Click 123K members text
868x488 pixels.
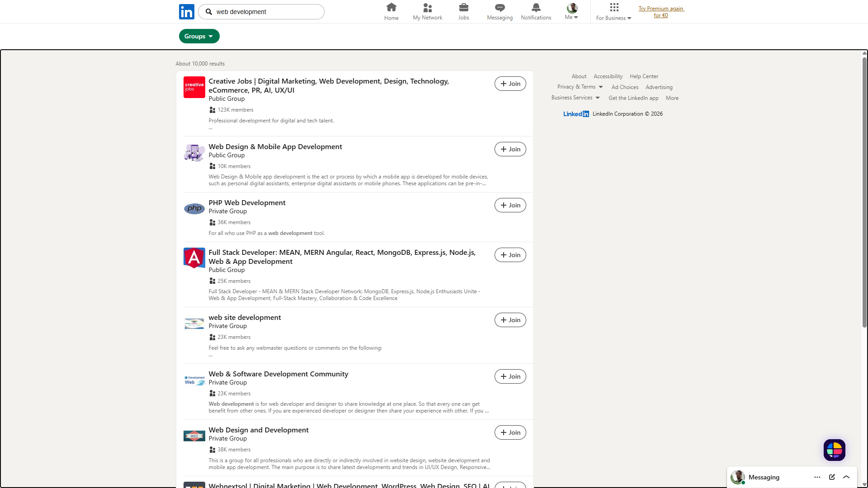[236, 110]
